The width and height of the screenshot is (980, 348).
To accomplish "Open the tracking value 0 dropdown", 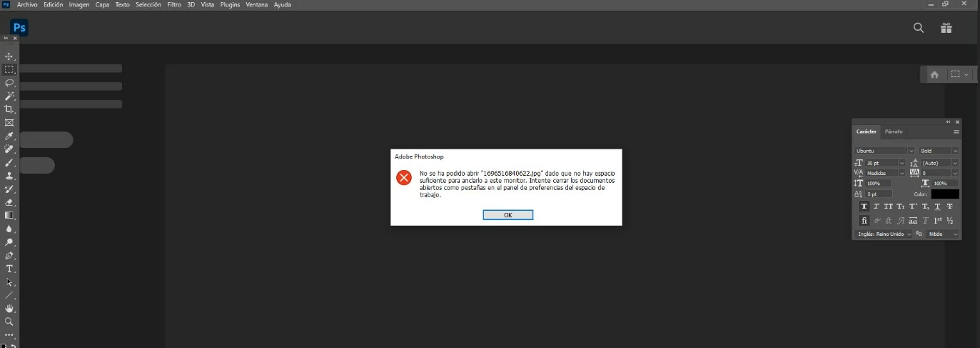I will click(x=955, y=173).
